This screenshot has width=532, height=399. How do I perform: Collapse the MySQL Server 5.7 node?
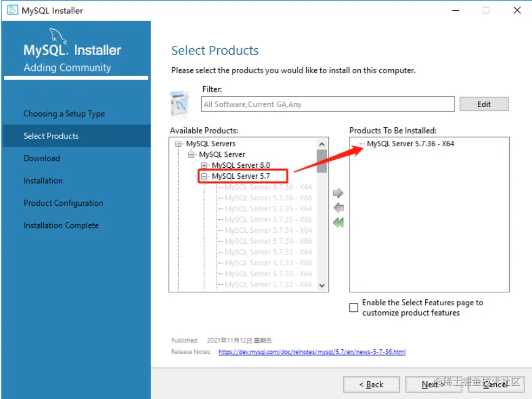click(204, 176)
